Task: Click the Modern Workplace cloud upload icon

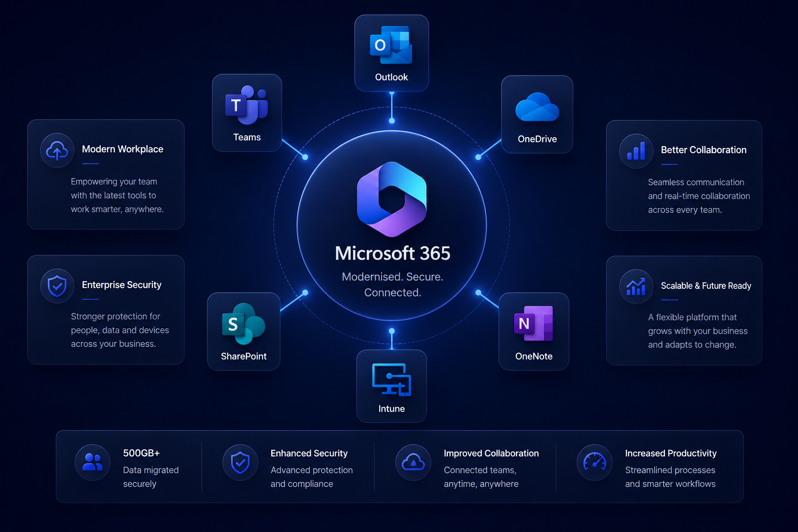Action: [57, 151]
